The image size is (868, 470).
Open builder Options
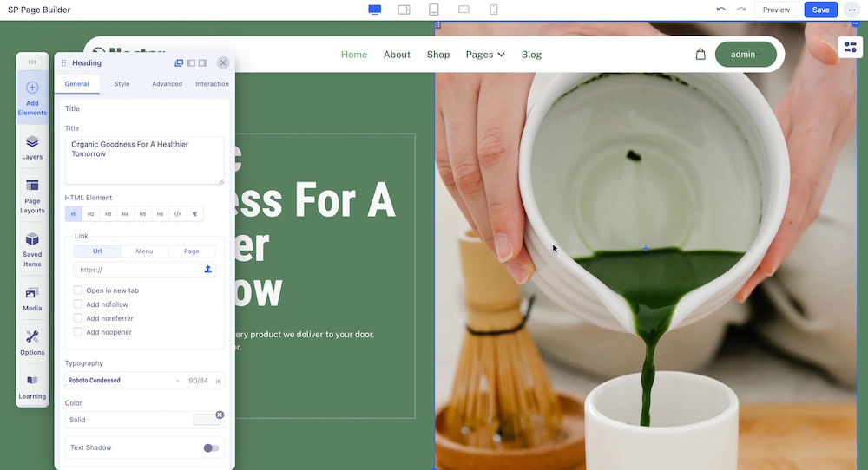(32, 343)
